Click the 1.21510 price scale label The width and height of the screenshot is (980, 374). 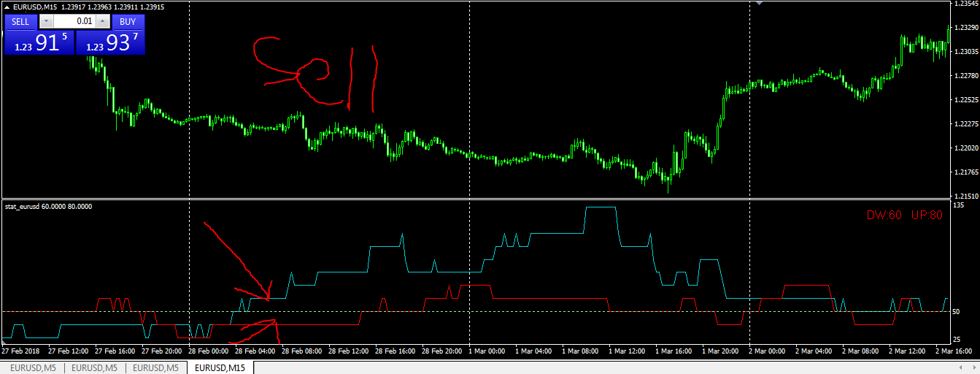[965, 196]
